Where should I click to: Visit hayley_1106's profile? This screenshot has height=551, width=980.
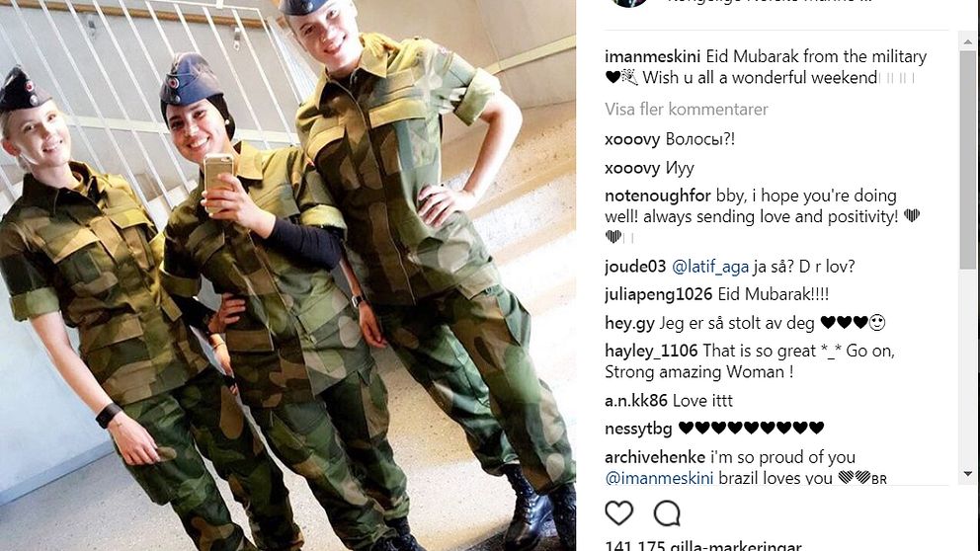[x=651, y=352]
